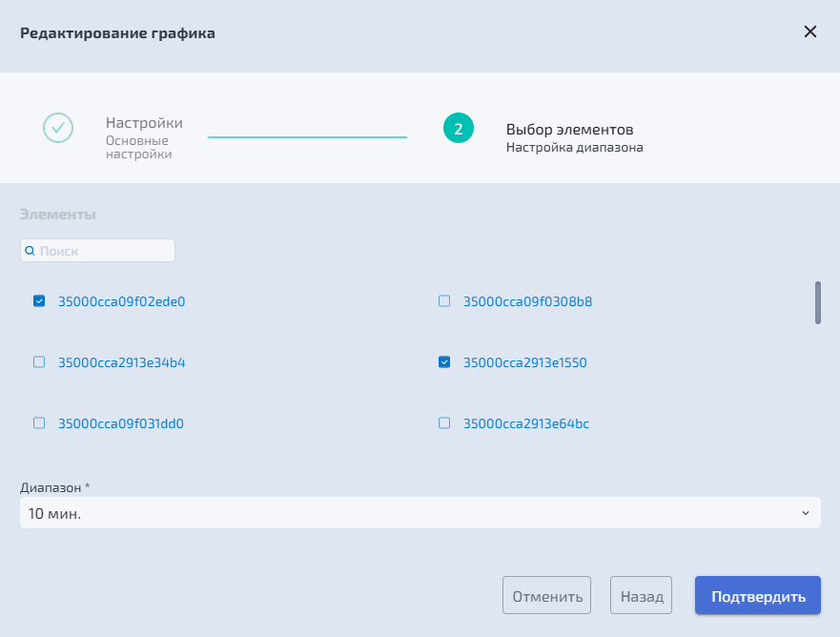Open link 35000cca2913e64bc
The height and width of the screenshot is (637, 840).
[x=526, y=423]
